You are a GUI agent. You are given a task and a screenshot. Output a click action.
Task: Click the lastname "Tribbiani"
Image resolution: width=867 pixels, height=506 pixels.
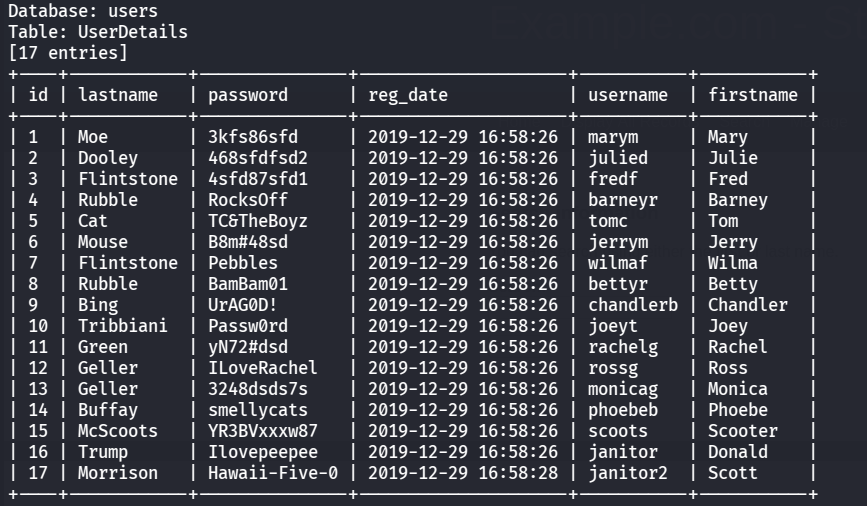click(x=123, y=326)
